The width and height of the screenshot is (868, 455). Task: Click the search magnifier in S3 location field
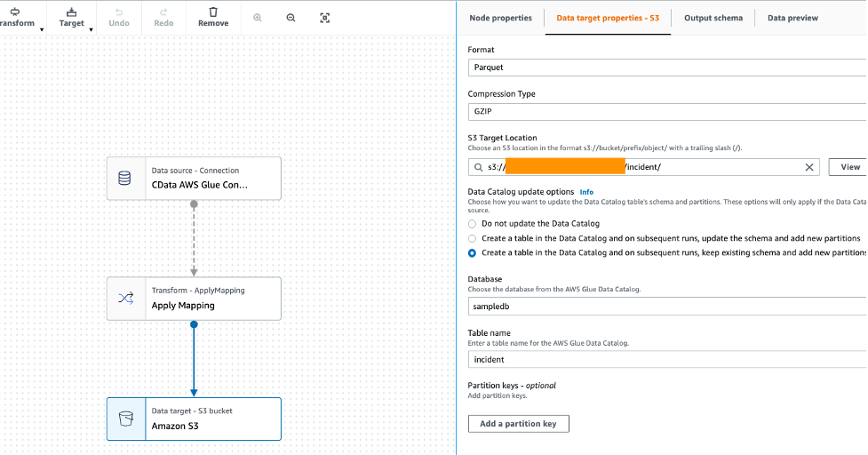click(478, 167)
